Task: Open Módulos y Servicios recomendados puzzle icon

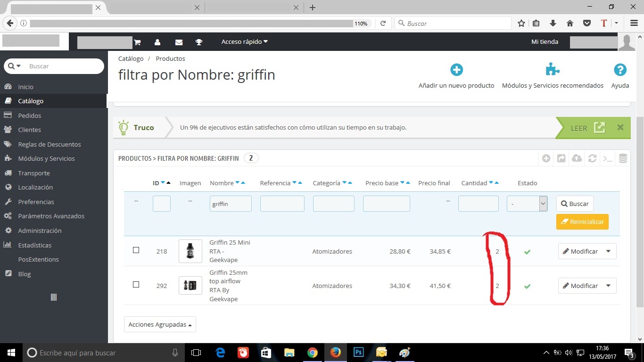Action: (553, 70)
